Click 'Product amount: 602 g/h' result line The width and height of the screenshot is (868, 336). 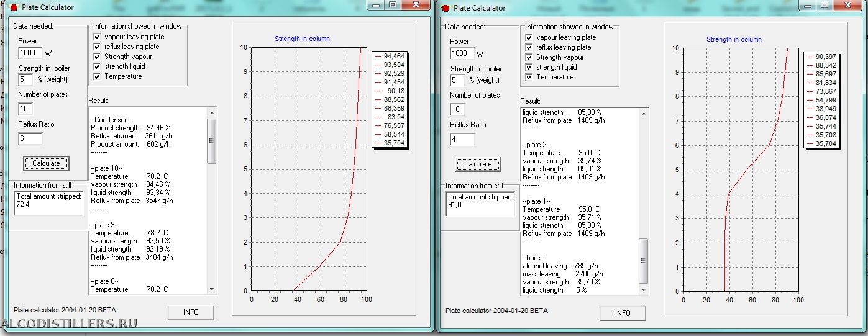coord(130,144)
